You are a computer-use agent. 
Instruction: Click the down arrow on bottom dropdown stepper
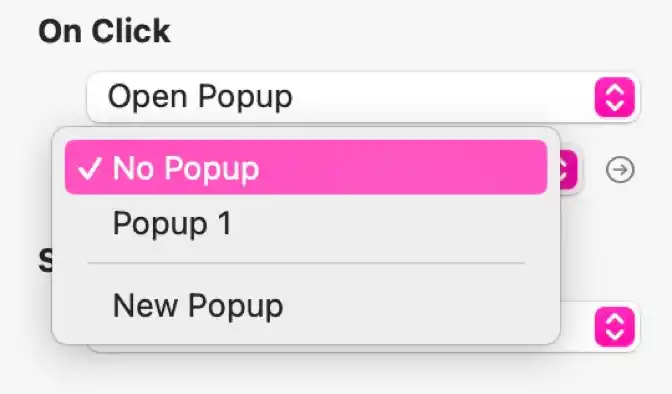click(615, 334)
